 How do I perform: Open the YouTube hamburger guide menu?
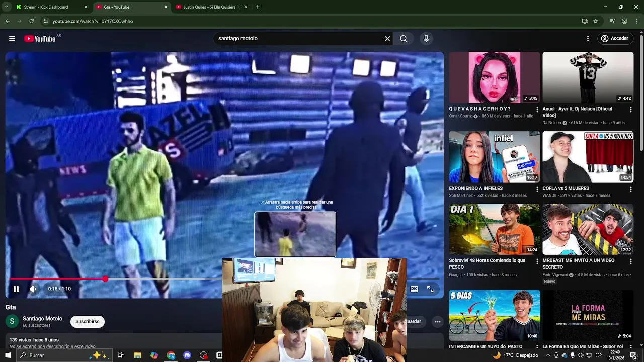pos(12,39)
